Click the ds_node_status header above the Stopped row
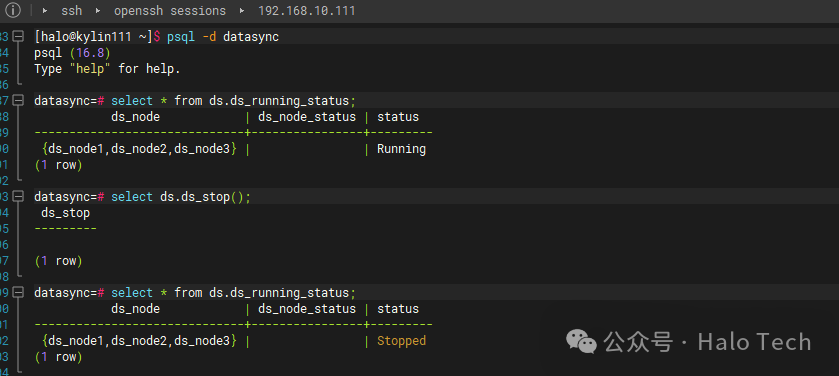Image resolution: width=839 pixels, height=376 pixels. pyautogui.click(x=307, y=309)
